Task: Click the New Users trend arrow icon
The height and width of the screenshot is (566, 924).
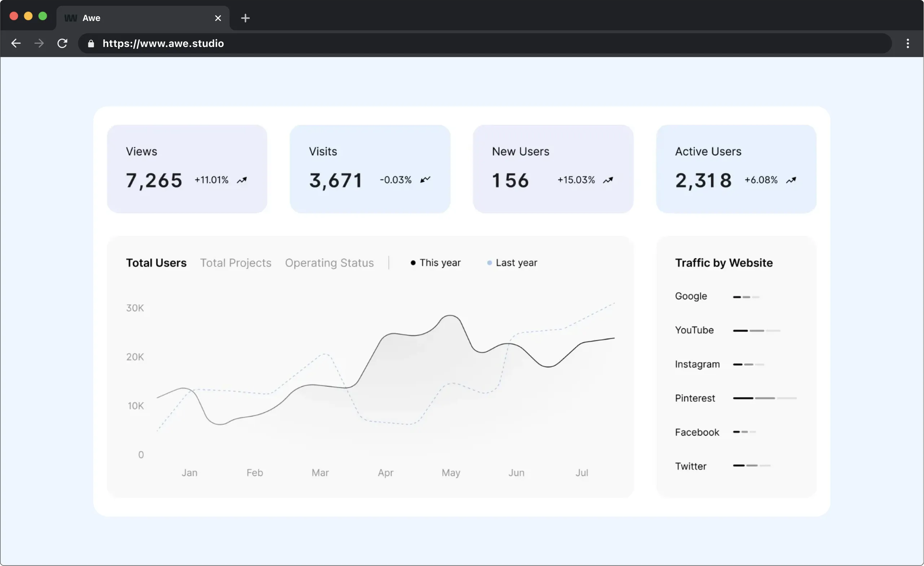Action: click(x=608, y=180)
